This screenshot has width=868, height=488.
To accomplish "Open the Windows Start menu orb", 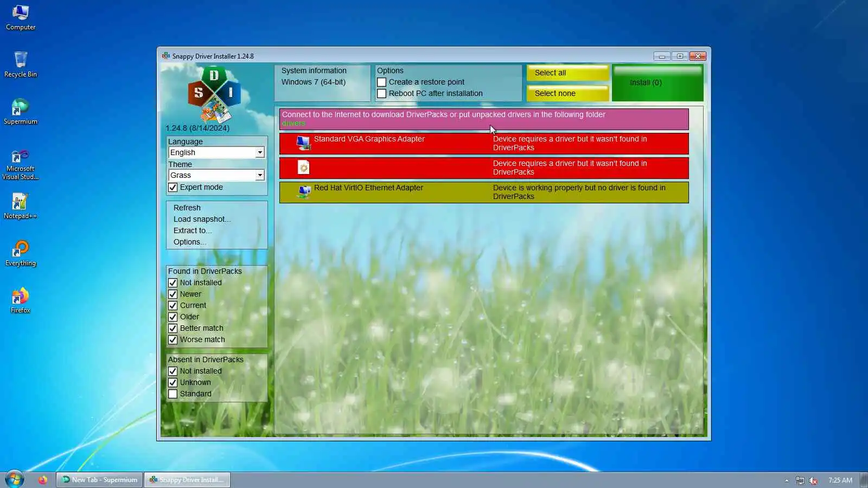I will coord(15,479).
